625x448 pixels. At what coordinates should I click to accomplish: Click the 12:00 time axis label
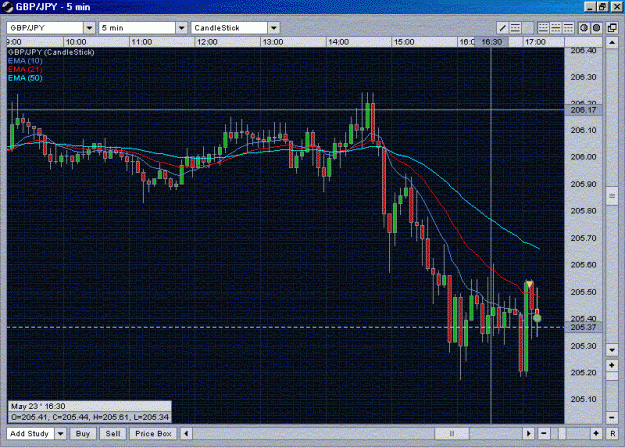point(207,42)
